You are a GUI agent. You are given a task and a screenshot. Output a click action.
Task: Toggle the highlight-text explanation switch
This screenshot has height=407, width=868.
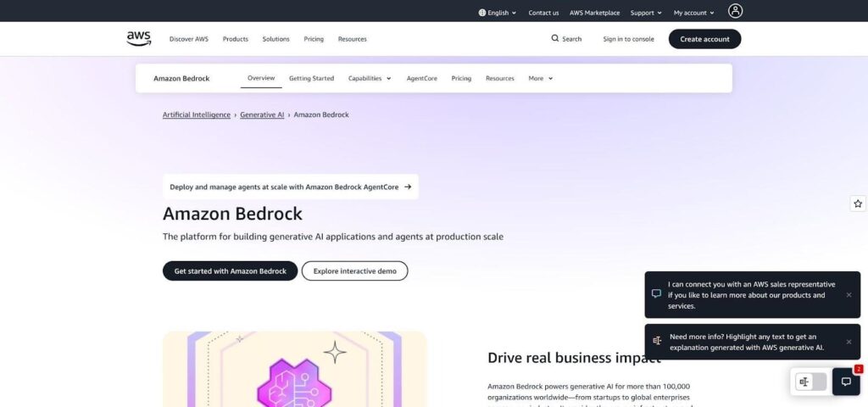coord(810,382)
